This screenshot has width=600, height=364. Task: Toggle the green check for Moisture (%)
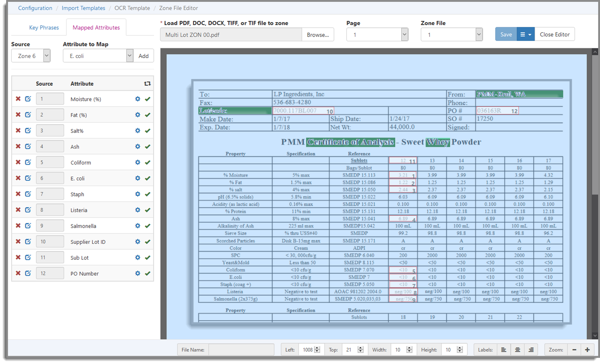(148, 99)
